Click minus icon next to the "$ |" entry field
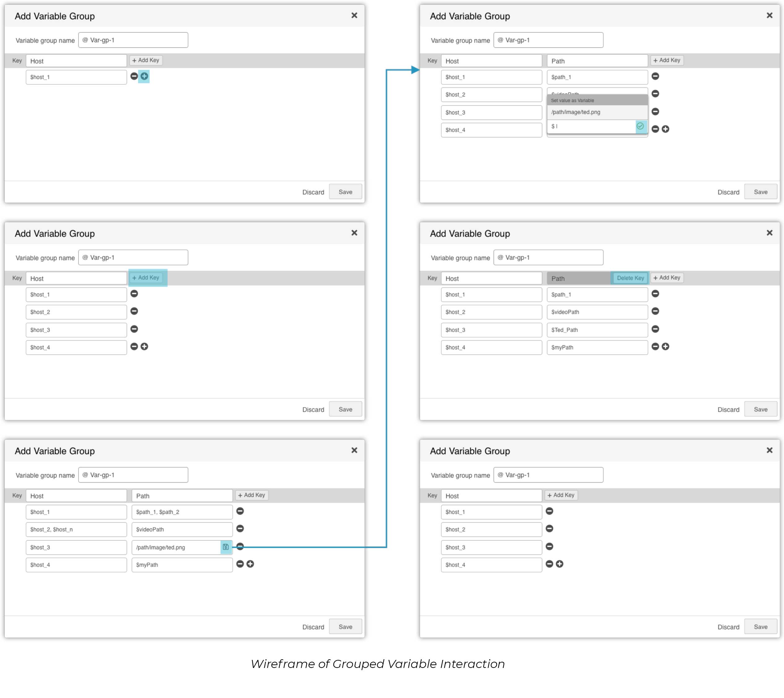Image resolution: width=784 pixels, height=698 pixels. click(655, 129)
